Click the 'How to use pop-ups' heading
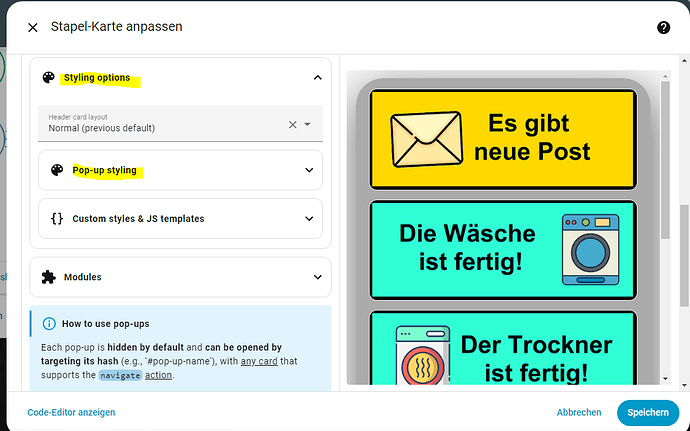This screenshot has height=431, width=690. (x=106, y=324)
